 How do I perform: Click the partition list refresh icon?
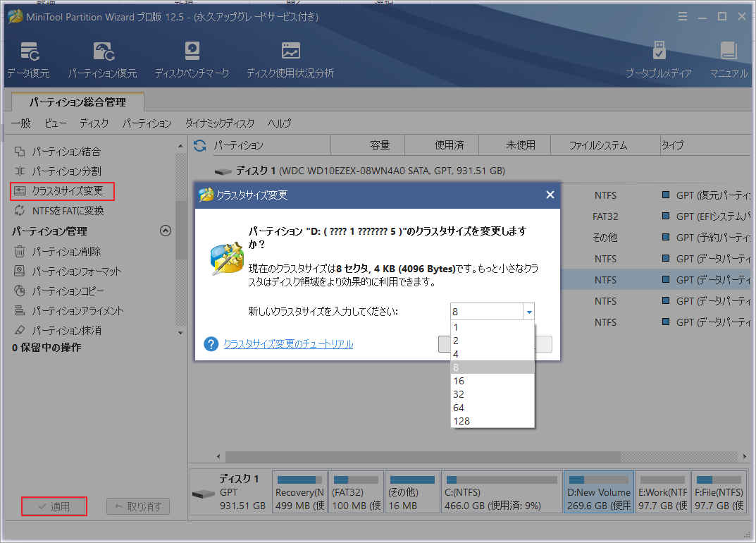(199, 145)
